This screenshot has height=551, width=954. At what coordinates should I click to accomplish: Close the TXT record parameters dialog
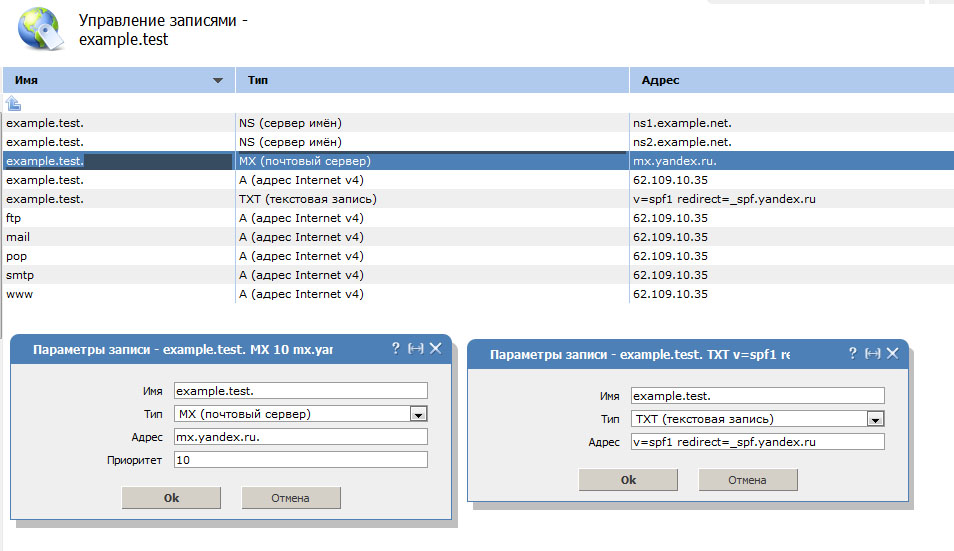tap(892, 353)
